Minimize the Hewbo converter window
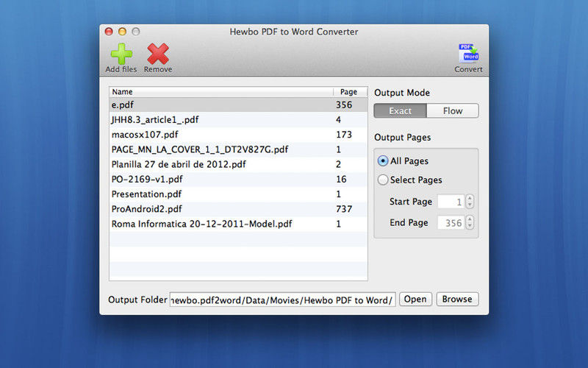 point(122,32)
